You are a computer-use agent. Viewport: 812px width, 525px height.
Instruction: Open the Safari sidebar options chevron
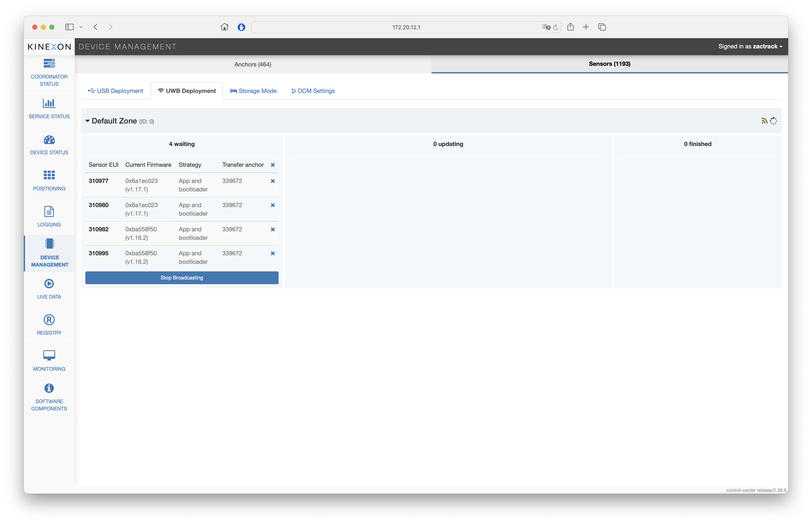tap(81, 27)
